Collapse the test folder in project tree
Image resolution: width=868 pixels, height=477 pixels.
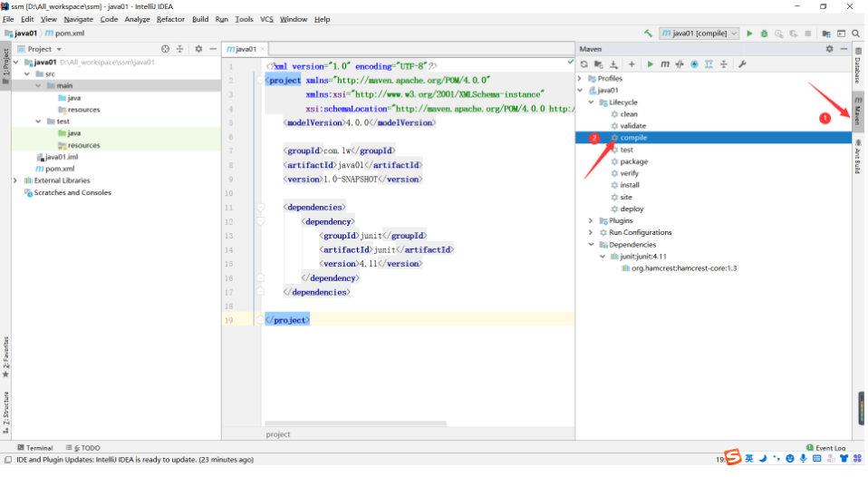pyautogui.click(x=38, y=122)
